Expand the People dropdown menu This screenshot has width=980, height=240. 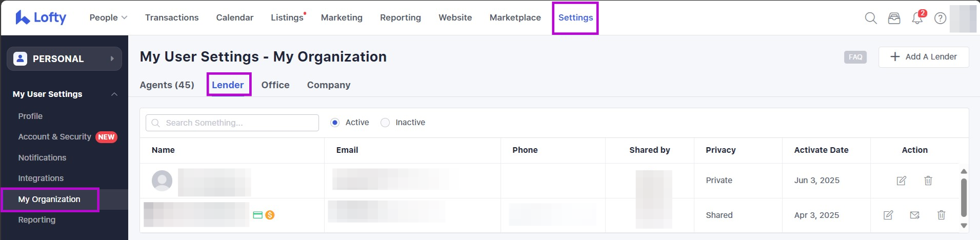tap(108, 17)
